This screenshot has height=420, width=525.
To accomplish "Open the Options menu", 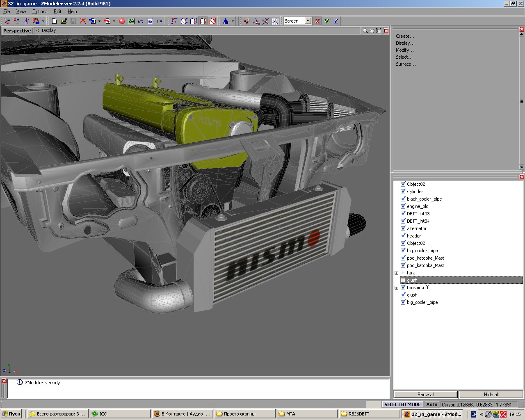I will point(40,11).
